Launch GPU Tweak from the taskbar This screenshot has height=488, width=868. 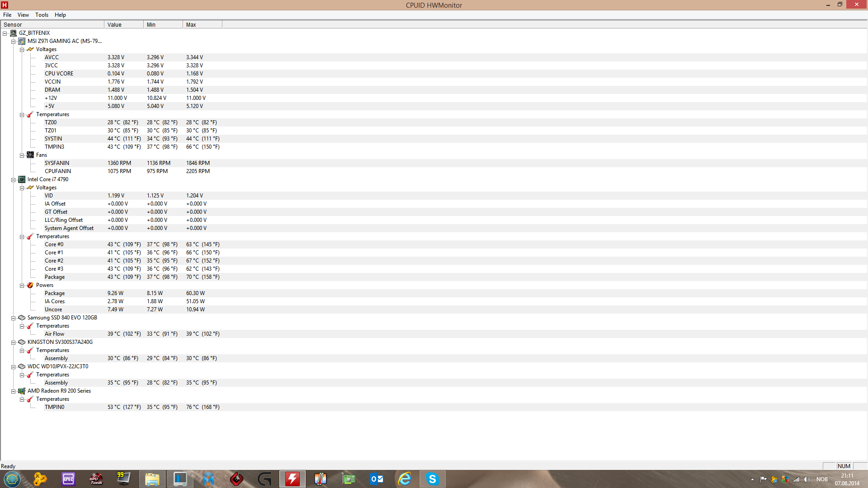tap(96, 479)
